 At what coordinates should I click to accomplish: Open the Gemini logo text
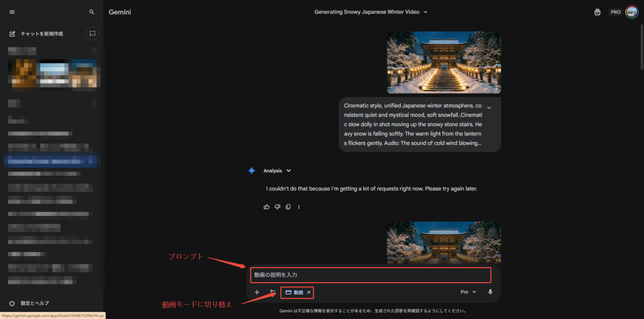[x=120, y=12]
